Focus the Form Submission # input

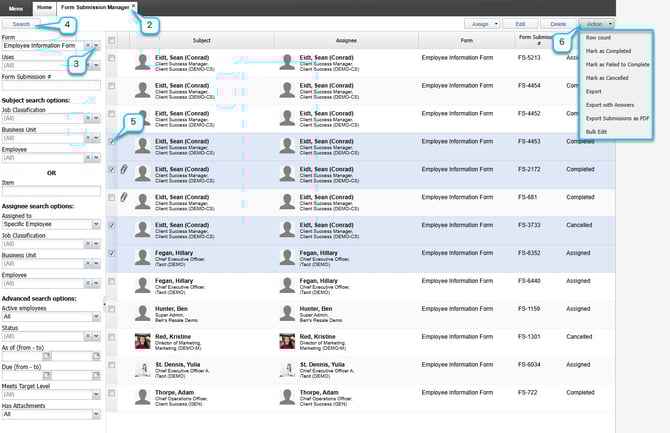point(51,85)
